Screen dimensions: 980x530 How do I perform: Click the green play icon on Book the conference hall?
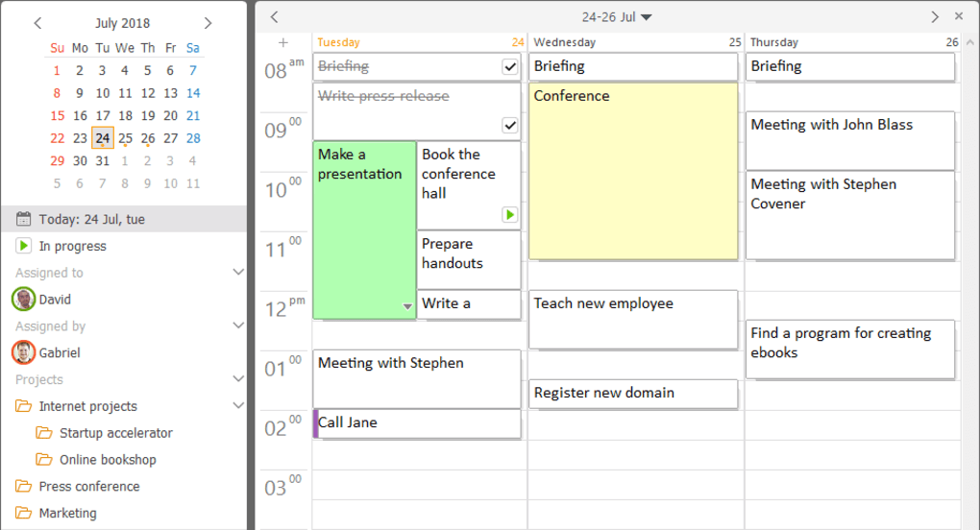pos(510,215)
